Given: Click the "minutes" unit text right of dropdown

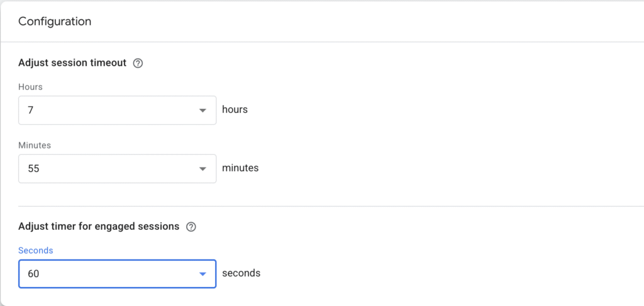Looking at the screenshot, I should pyautogui.click(x=240, y=168).
